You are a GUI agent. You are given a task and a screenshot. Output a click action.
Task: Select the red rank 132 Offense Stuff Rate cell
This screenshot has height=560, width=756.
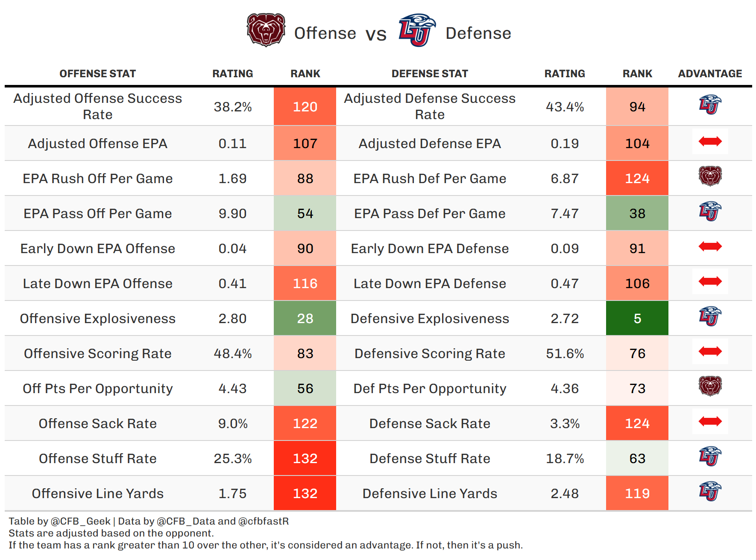pos(305,458)
